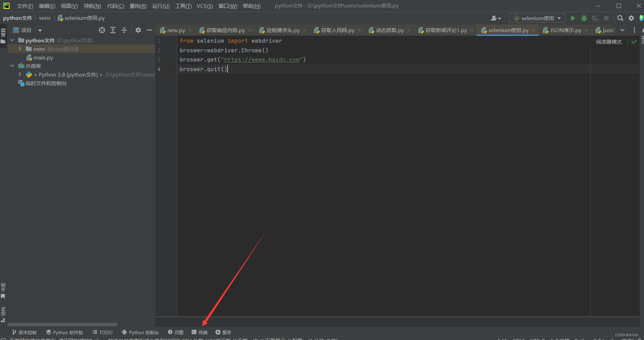Click python文件 breadcrumb
The width and height of the screenshot is (644, 340).
click(17, 18)
